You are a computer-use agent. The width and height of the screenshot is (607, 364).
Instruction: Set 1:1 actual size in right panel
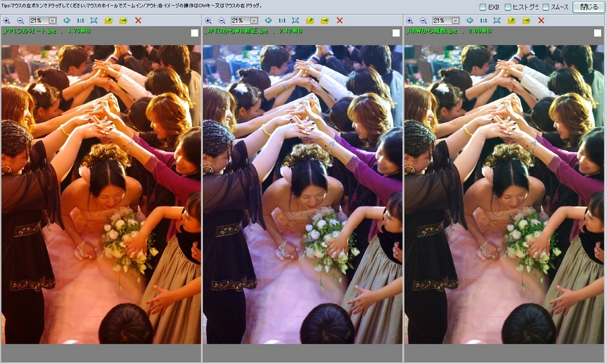pyautogui.click(x=483, y=21)
